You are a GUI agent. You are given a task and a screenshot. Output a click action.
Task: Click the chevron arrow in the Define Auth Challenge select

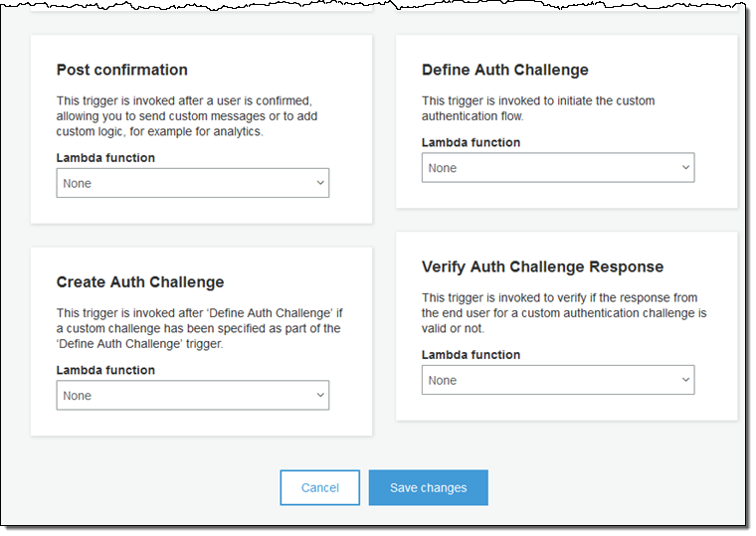pos(685,168)
